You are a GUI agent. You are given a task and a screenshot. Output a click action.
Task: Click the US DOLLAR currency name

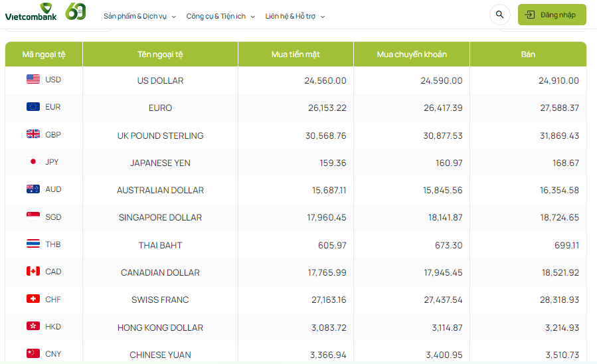[x=160, y=80]
